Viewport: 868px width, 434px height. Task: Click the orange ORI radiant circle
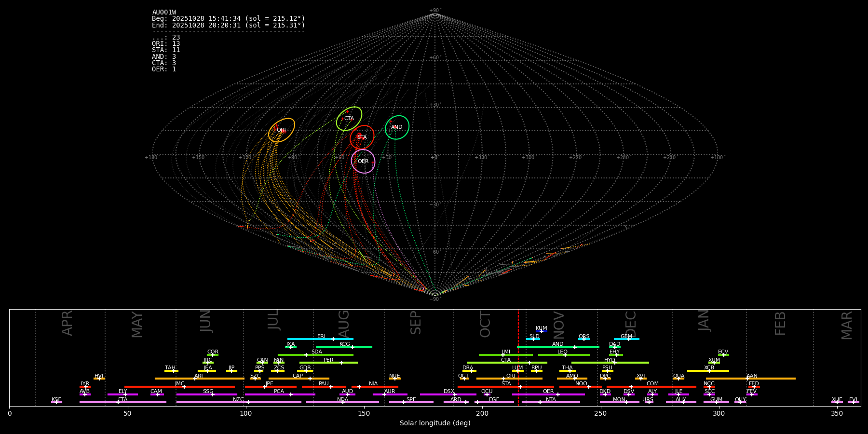click(x=282, y=130)
